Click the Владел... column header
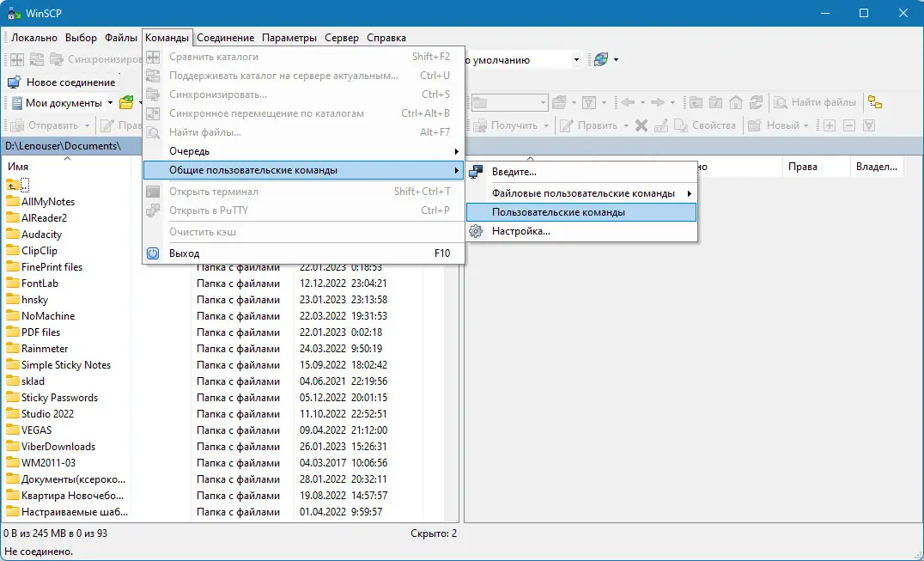The width and height of the screenshot is (924, 561). pyautogui.click(x=877, y=167)
